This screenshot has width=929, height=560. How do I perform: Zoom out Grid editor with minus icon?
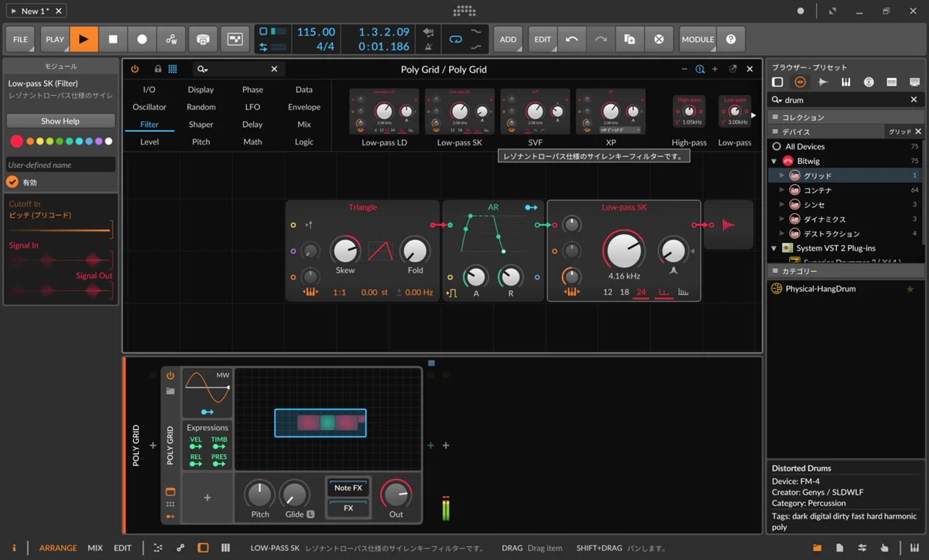684,69
